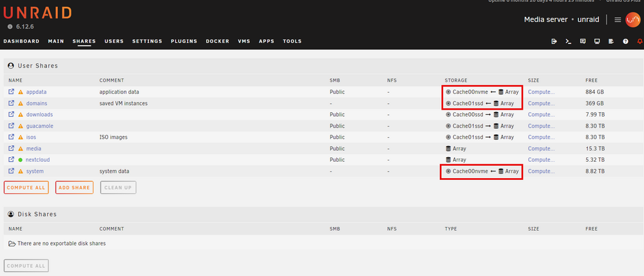This screenshot has height=276, width=644.
Task: Click the warning triangle beside guacamole
Action: coord(21,126)
